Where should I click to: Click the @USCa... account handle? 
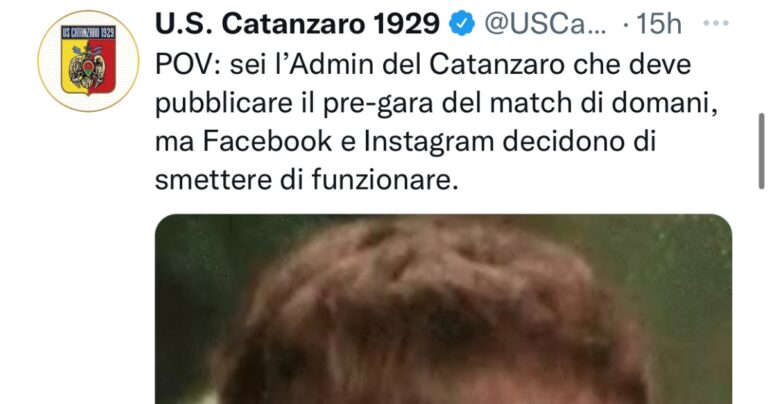(x=545, y=24)
